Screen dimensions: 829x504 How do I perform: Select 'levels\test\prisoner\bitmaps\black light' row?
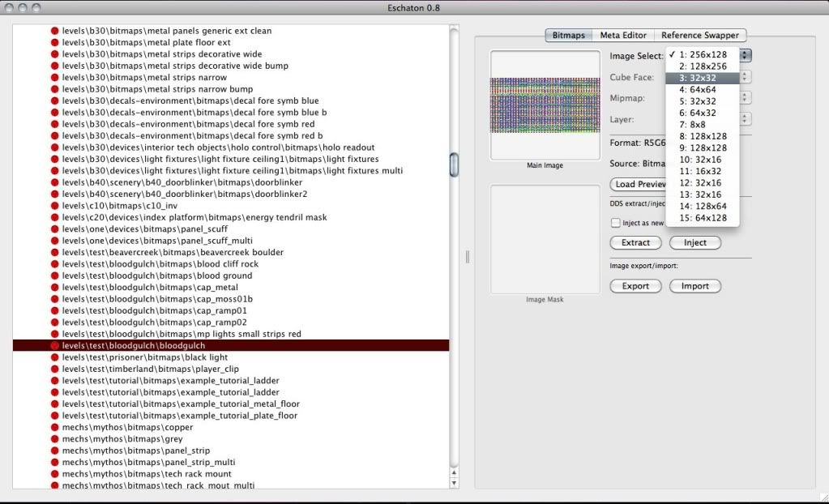click(231, 357)
